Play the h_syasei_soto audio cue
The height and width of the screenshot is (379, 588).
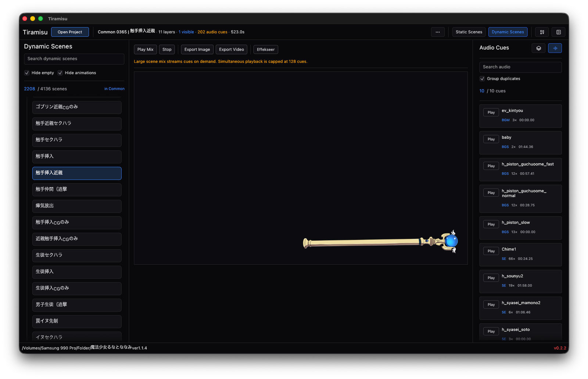click(x=491, y=332)
